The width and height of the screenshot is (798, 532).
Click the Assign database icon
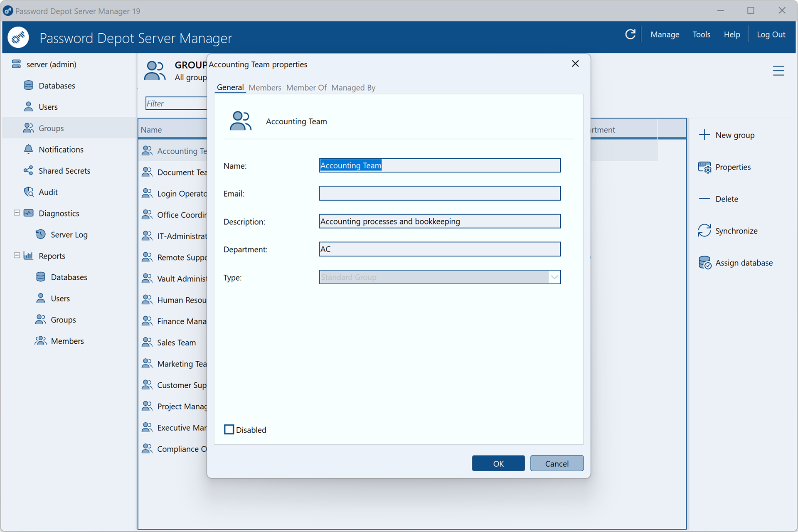[x=704, y=263]
